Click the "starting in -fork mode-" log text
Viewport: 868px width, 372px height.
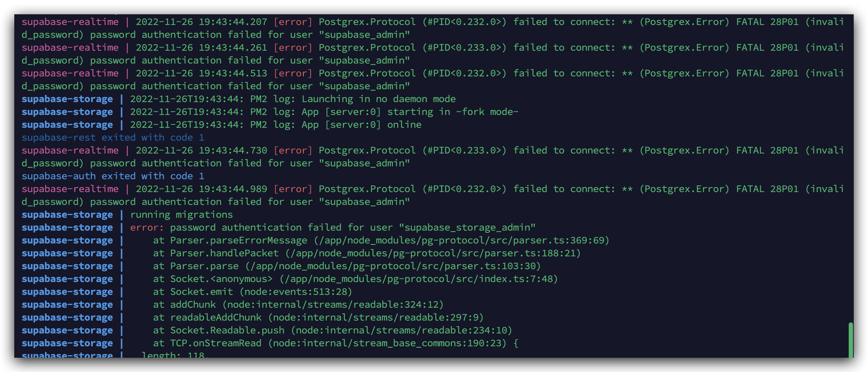click(x=453, y=112)
